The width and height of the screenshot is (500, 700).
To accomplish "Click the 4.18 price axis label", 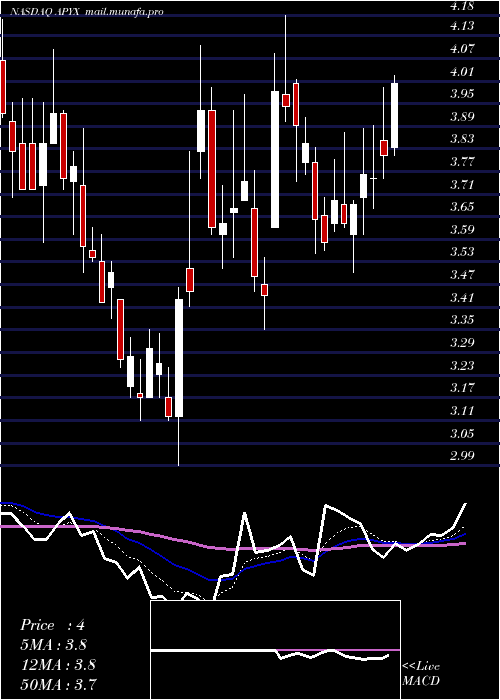I will (462, 6).
